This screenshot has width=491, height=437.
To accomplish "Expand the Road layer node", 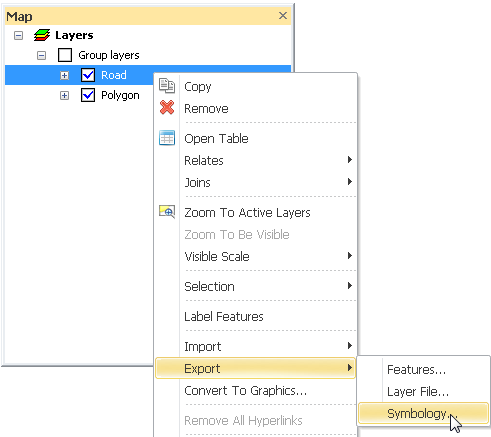I will pyautogui.click(x=64, y=76).
